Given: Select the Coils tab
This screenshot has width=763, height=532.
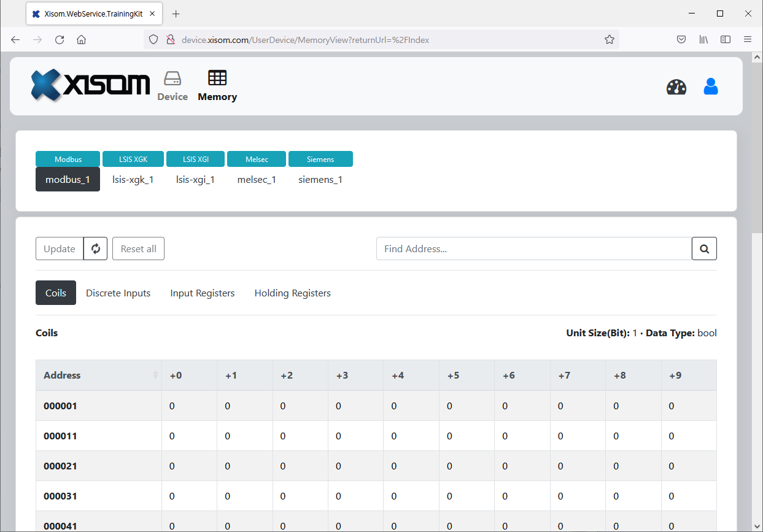Looking at the screenshot, I should pos(56,293).
